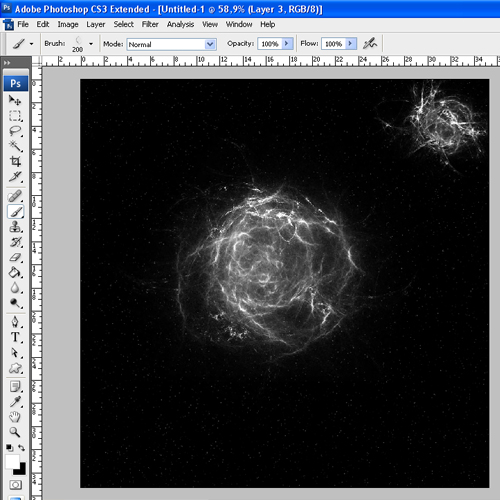Select the Hand tool

(15, 417)
